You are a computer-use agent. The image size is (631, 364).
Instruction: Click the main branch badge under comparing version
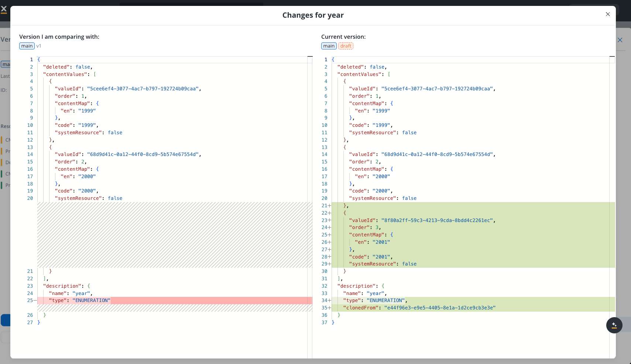pyautogui.click(x=26, y=46)
